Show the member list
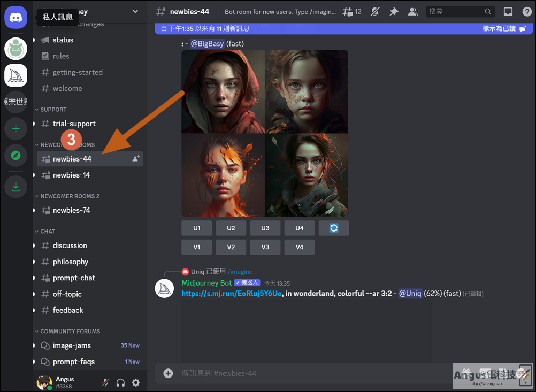 [412, 12]
